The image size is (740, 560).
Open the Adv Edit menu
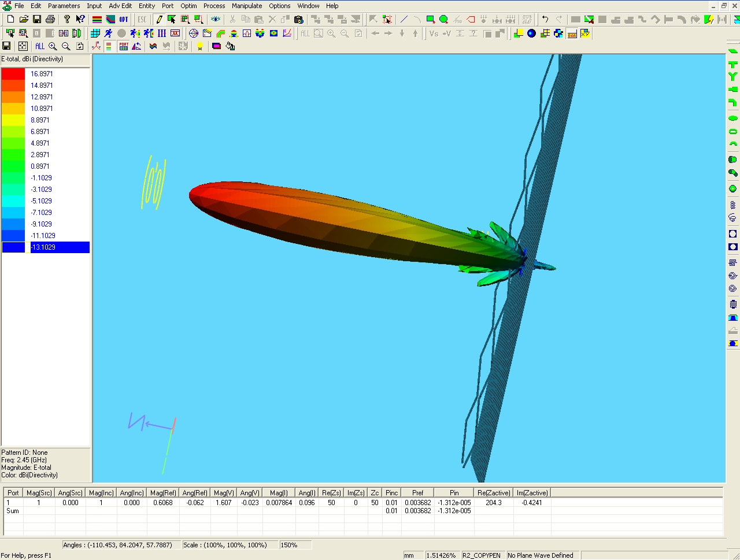(120, 6)
